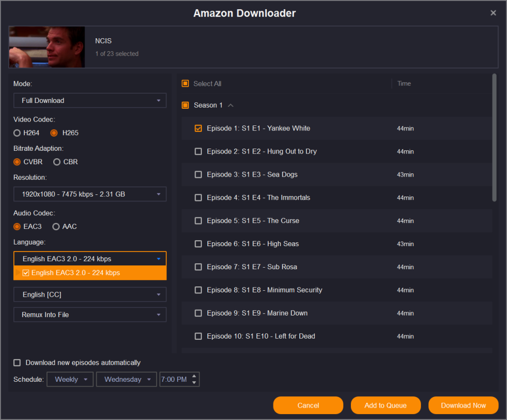This screenshot has height=420, width=507.
Task: Open the Resolution dropdown
Action: point(90,194)
